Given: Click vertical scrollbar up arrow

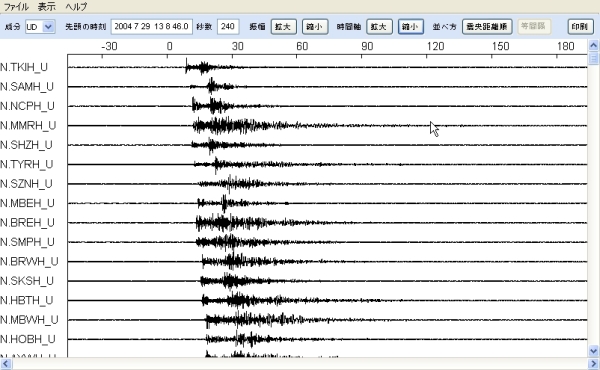Looking at the screenshot, I should coord(593,46).
